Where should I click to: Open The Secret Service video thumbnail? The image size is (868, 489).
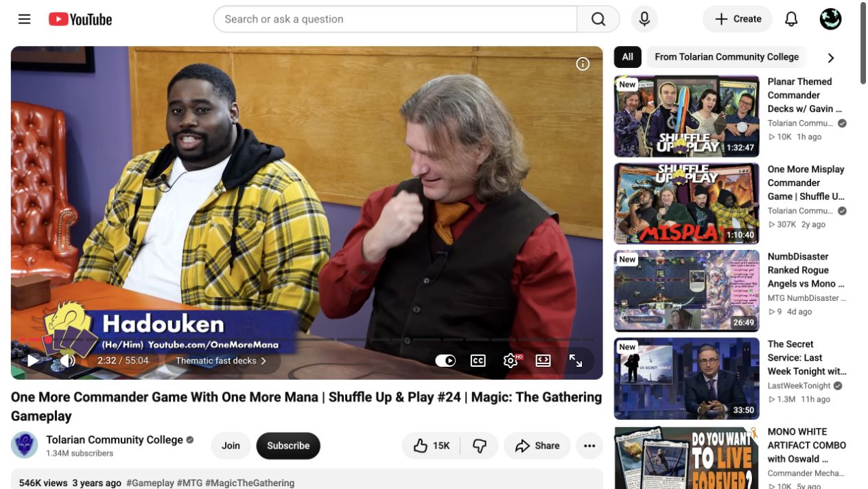click(x=687, y=378)
